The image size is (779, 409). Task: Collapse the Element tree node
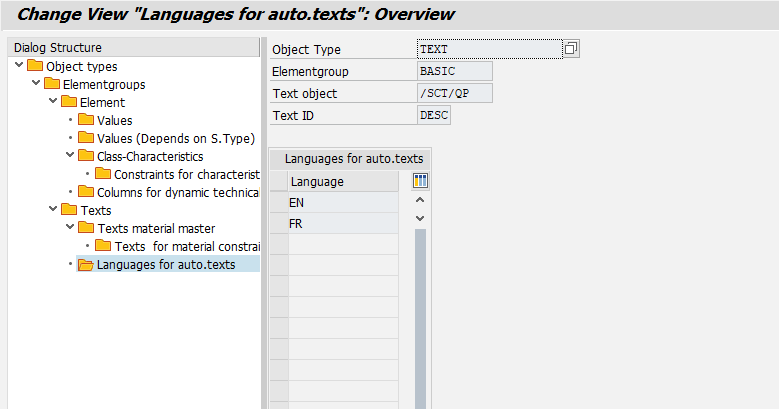(x=54, y=102)
